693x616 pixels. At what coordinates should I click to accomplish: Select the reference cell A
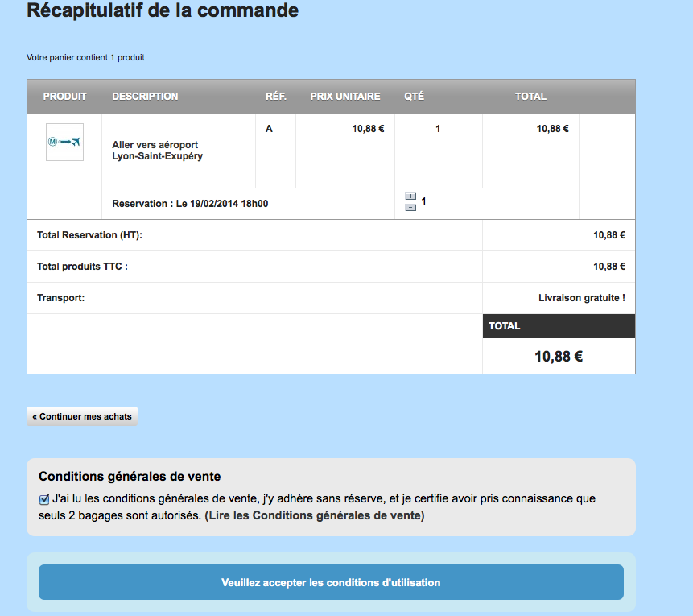point(269,129)
